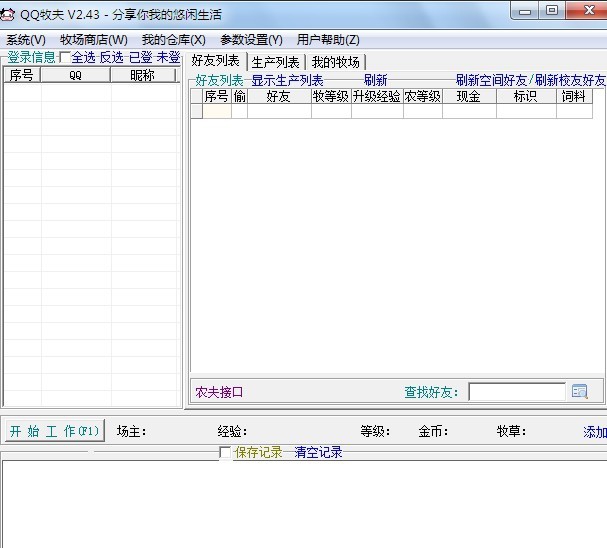This screenshot has height=548, width=607.
Task: Click 刷新空间好友/刷新校友好友 link
Action: point(531,80)
